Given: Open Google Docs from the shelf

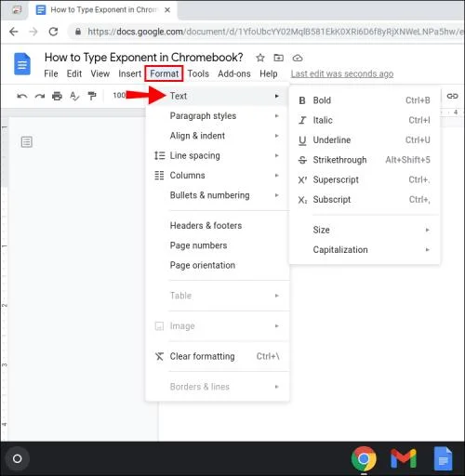Looking at the screenshot, I should 443,458.
